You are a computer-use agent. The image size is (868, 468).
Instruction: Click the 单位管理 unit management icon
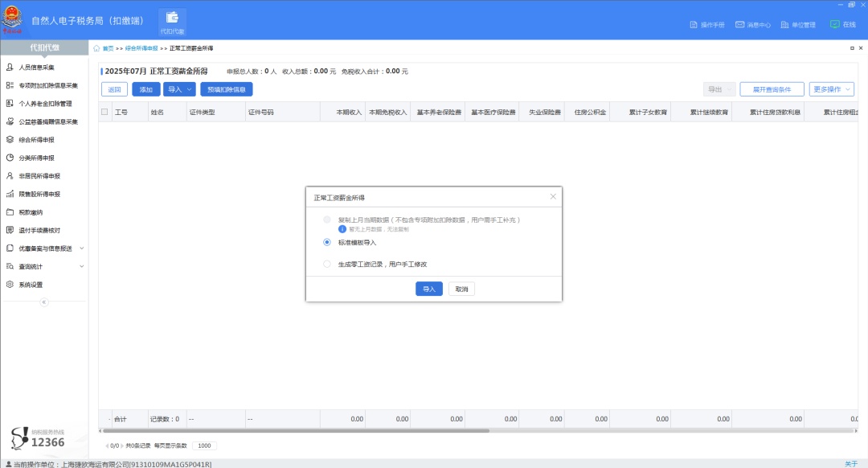(x=784, y=25)
